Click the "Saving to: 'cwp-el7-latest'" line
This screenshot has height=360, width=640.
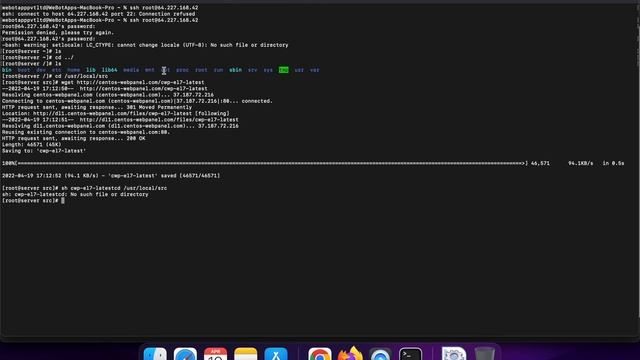44,151
